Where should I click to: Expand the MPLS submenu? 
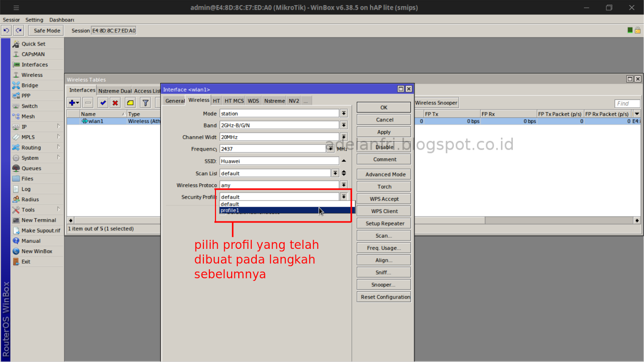coord(58,137)
